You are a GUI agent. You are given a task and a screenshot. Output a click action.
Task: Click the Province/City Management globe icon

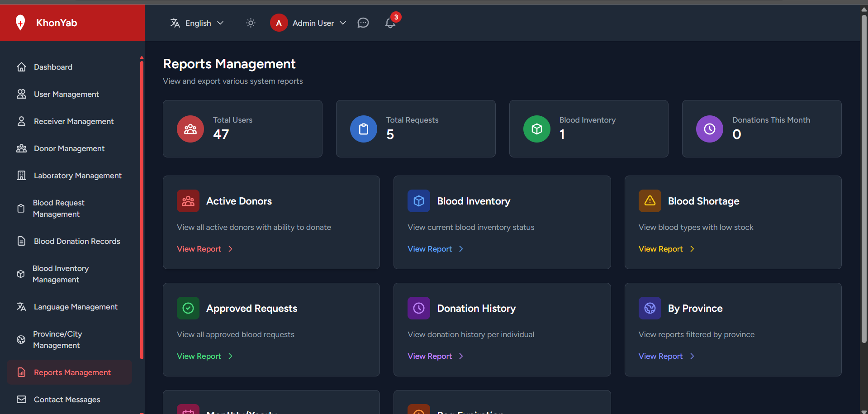click(21, 340)
